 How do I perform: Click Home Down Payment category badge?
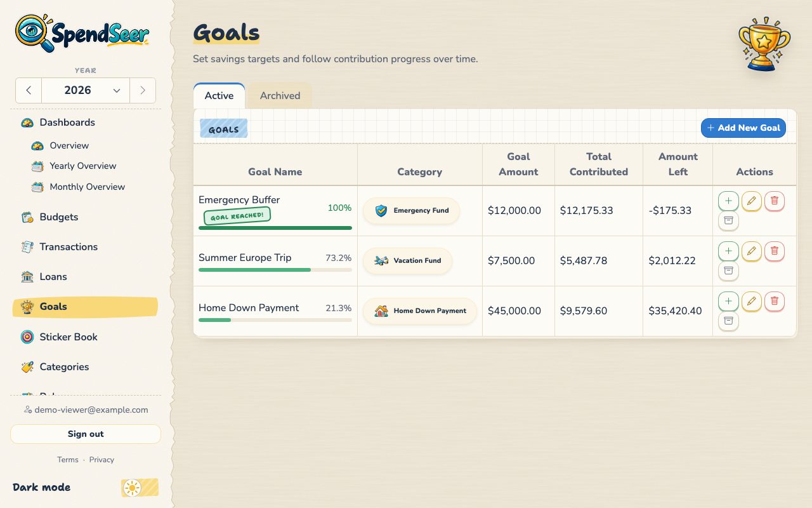coord(419,311)
